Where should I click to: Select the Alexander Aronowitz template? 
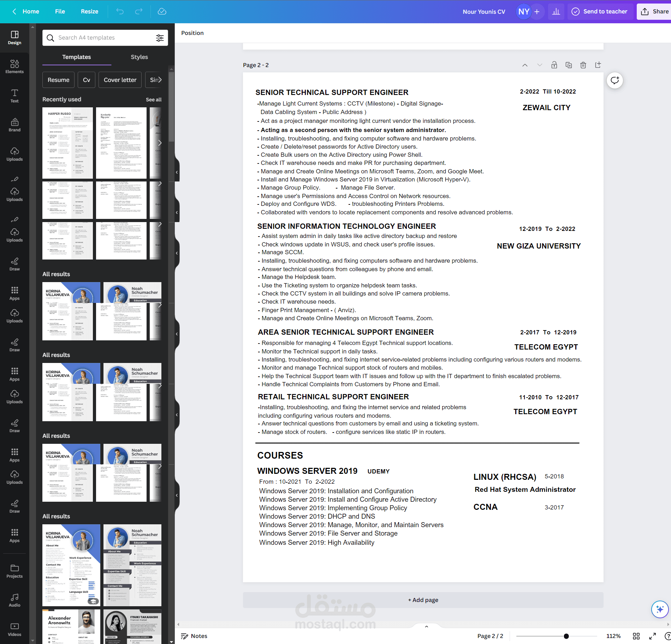(x=71, y=627)
